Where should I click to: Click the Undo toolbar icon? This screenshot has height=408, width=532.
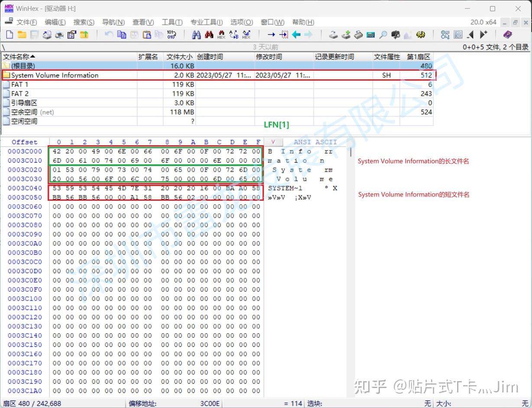(109, 35)
